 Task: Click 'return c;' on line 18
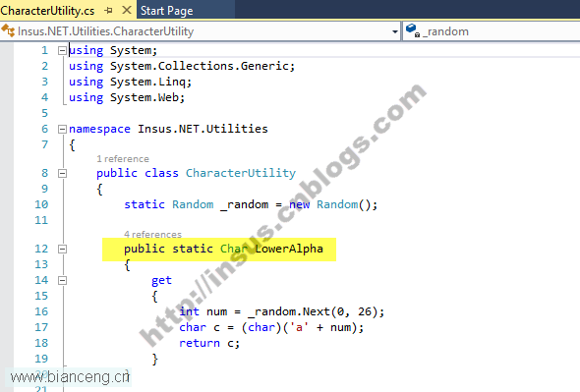(209, 343)
